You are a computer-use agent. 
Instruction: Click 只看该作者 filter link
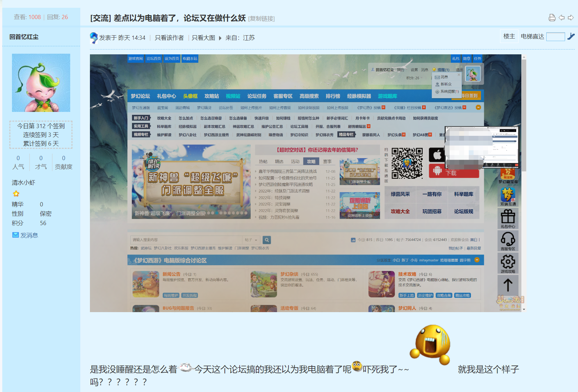pyautogui.click(x=169, y=38)
